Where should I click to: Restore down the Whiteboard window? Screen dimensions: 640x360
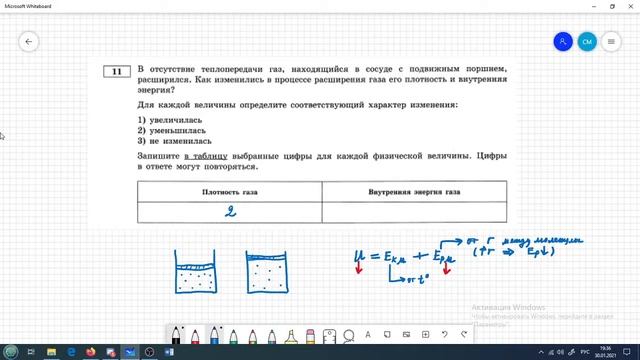click(612, 6)
